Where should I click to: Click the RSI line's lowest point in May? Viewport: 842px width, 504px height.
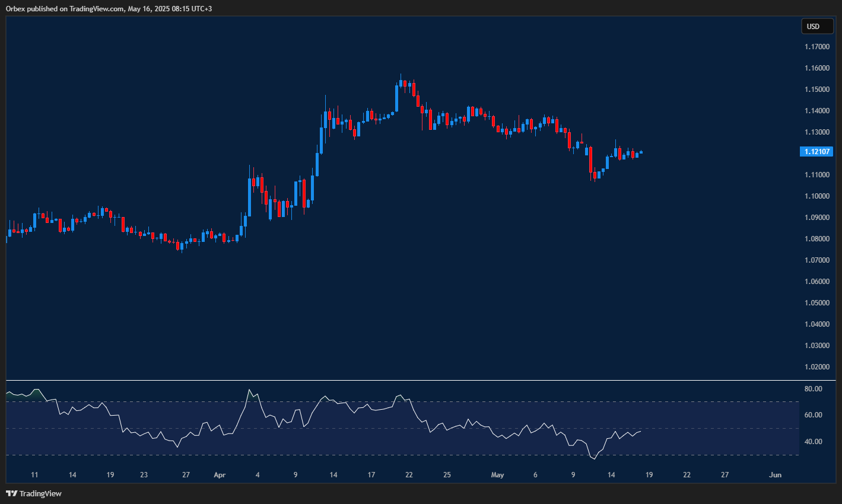click(x=593, y=458)
